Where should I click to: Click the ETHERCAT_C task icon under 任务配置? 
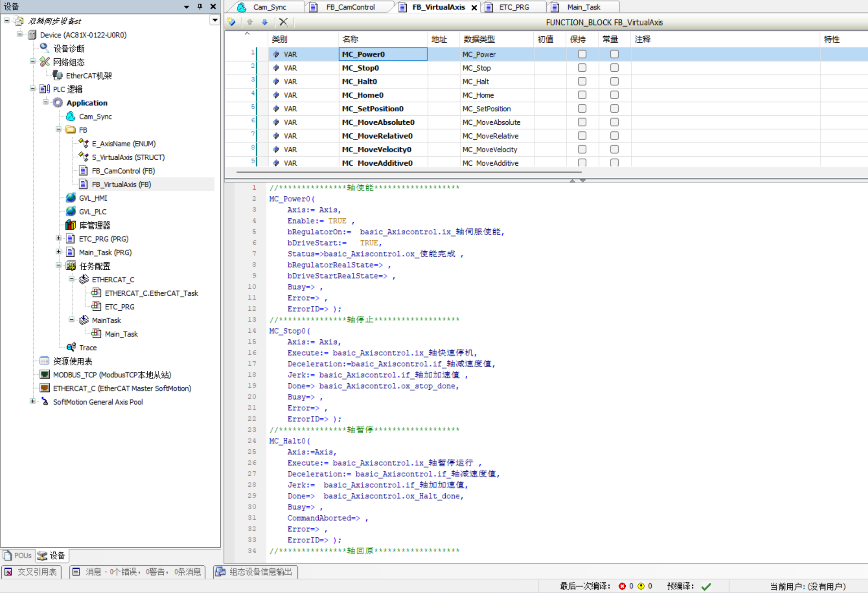click(84, 279)
